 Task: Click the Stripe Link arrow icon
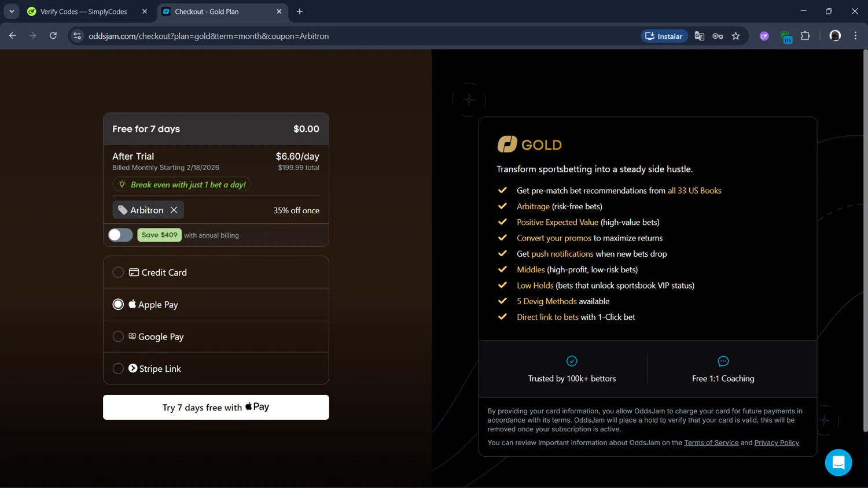tap(133, 368)
